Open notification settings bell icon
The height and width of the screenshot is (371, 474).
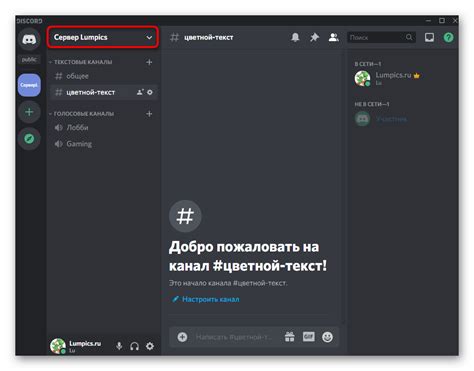295,37
